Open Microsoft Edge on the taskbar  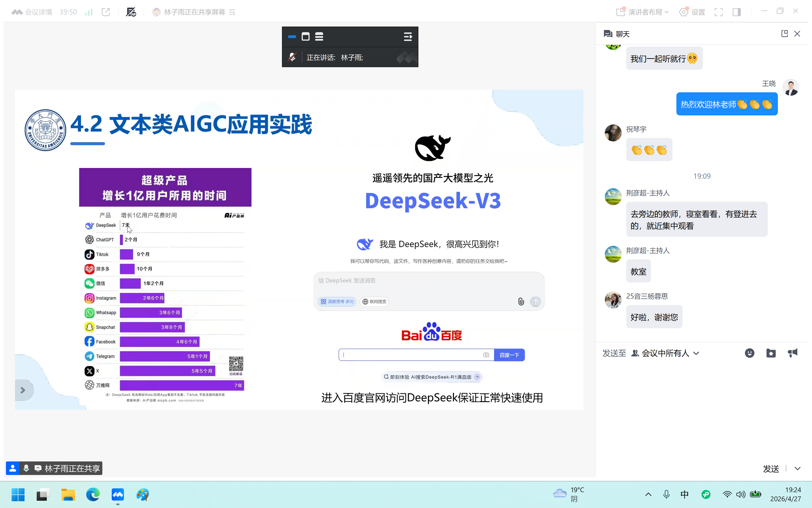coord(92,494)
